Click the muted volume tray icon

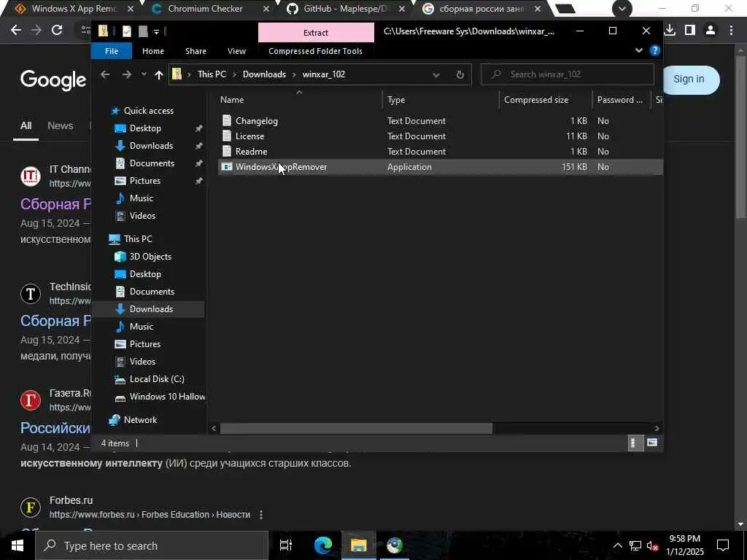coord(652,545)
